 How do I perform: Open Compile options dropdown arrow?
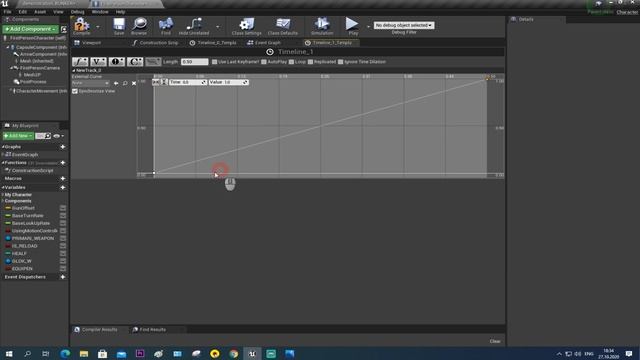coord(97,27)
